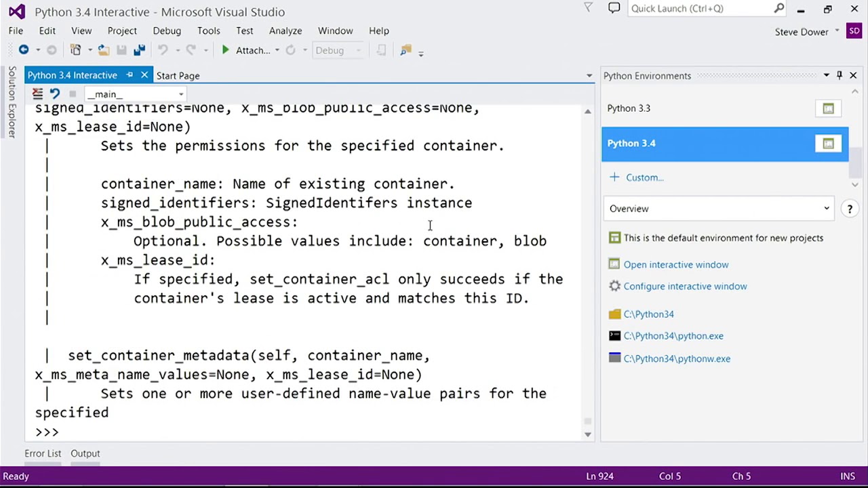Open interactive window icon for Python 3.4
The width and height of the screenshot is (868, 488).
click(x=828, y=143)
